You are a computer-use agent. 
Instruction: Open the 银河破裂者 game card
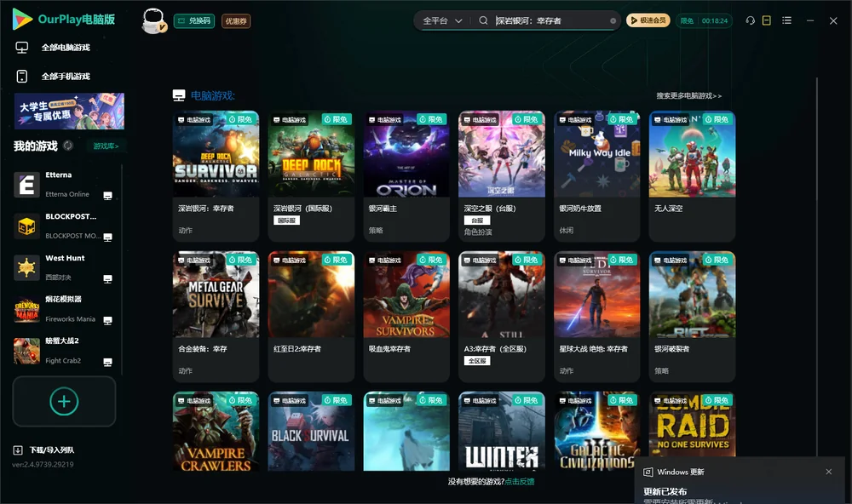click(692, 317)
